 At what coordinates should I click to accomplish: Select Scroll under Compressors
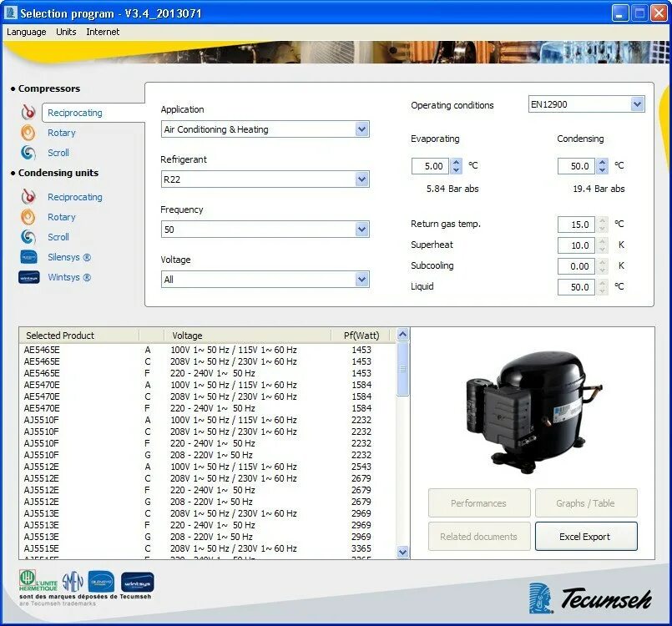tap(58, 153)
